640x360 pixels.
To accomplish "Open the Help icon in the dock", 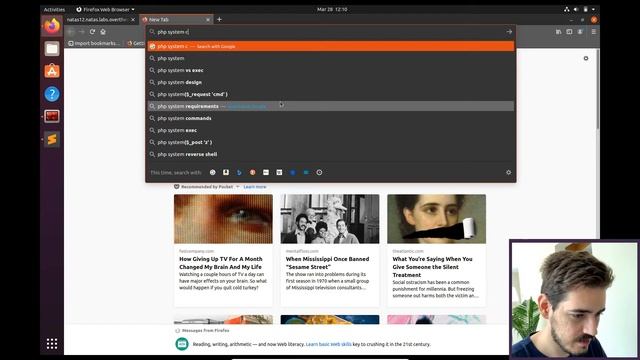I will [x=52, y=94].
